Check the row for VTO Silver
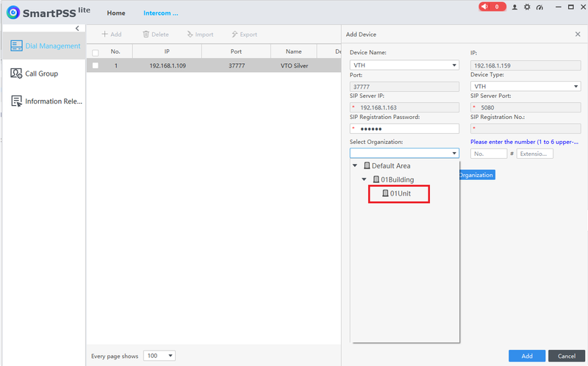This screenshot has width=588, height=366. coord(95,65)
